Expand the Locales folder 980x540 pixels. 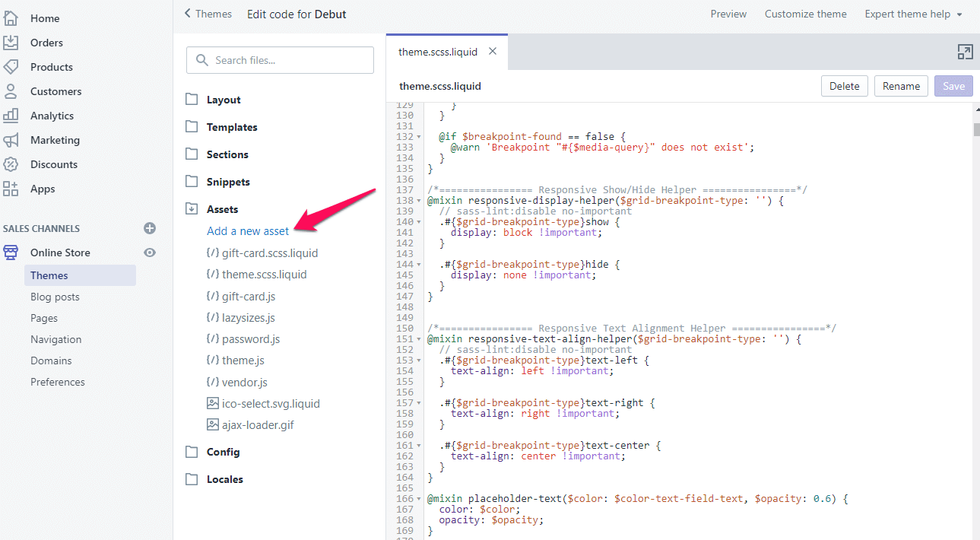[x=225, y=479]
